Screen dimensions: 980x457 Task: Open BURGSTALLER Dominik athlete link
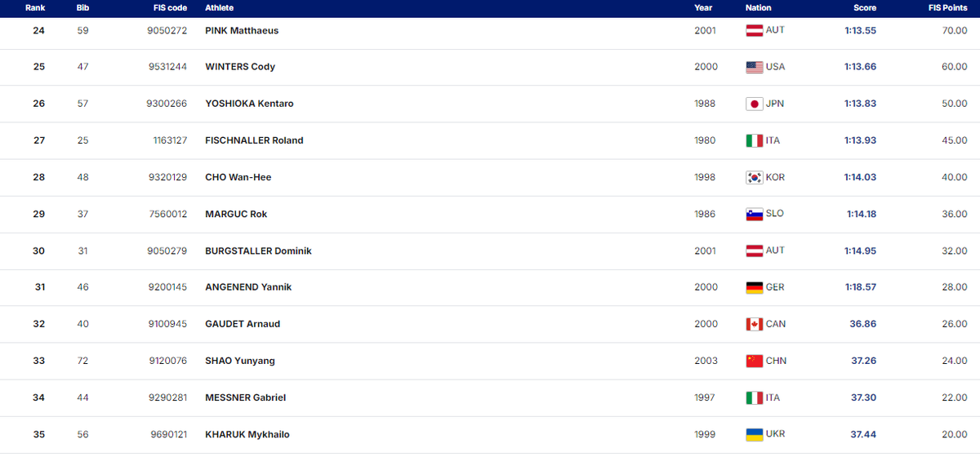[x=258, y=251]
